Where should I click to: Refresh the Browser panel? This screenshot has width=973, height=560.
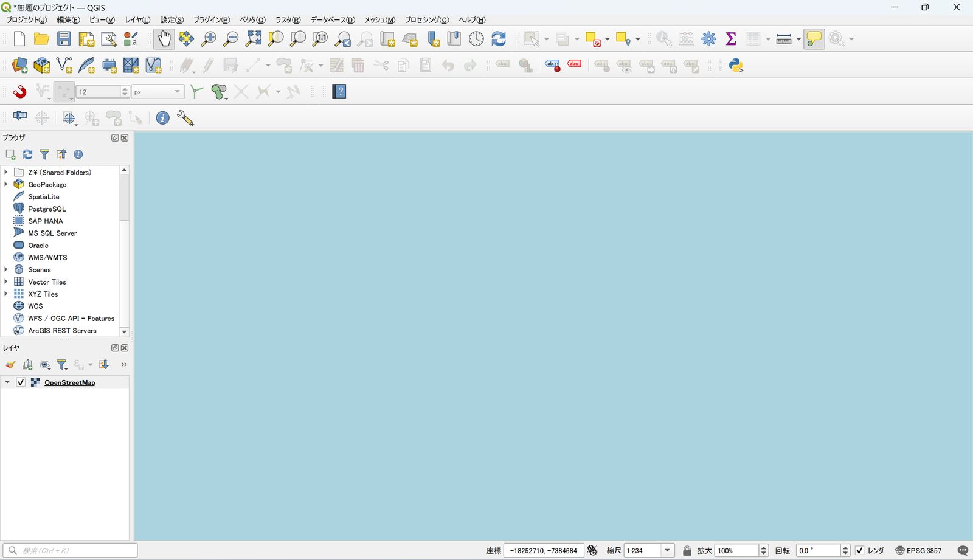pos(27,154)
